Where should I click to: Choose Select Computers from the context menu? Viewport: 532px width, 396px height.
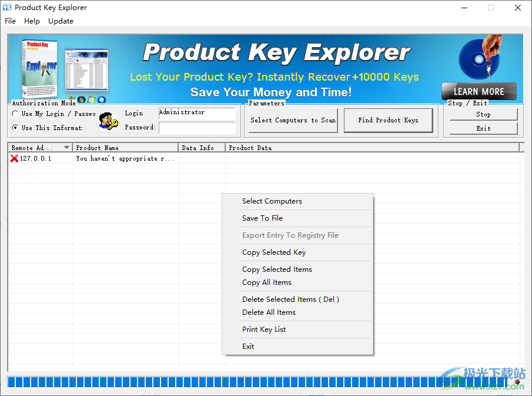tap(297, 201)
